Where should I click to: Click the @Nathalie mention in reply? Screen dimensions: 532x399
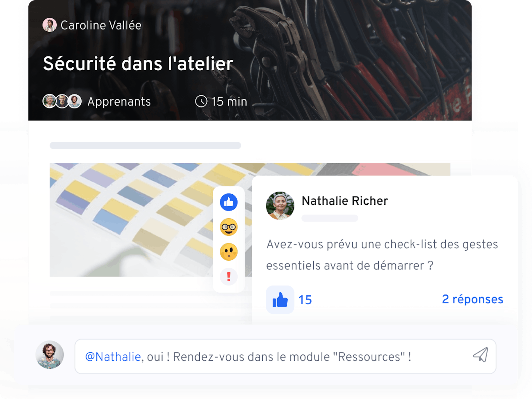pos(113,357)
